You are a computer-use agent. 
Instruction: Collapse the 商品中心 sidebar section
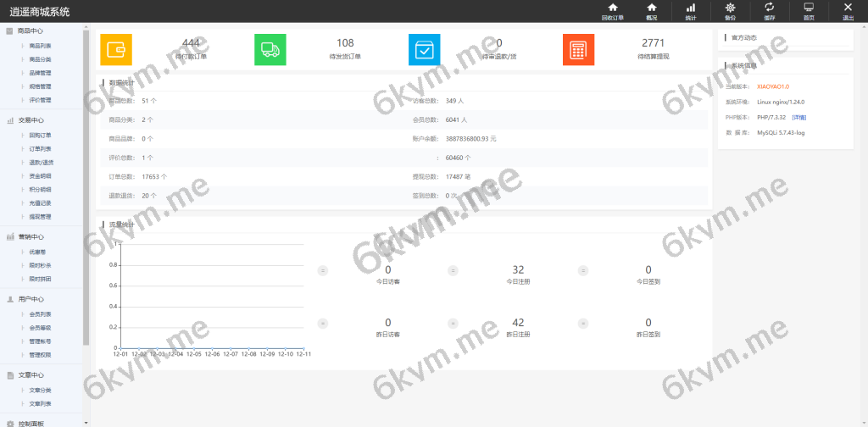pyautogui.click(x=31, y=31)
